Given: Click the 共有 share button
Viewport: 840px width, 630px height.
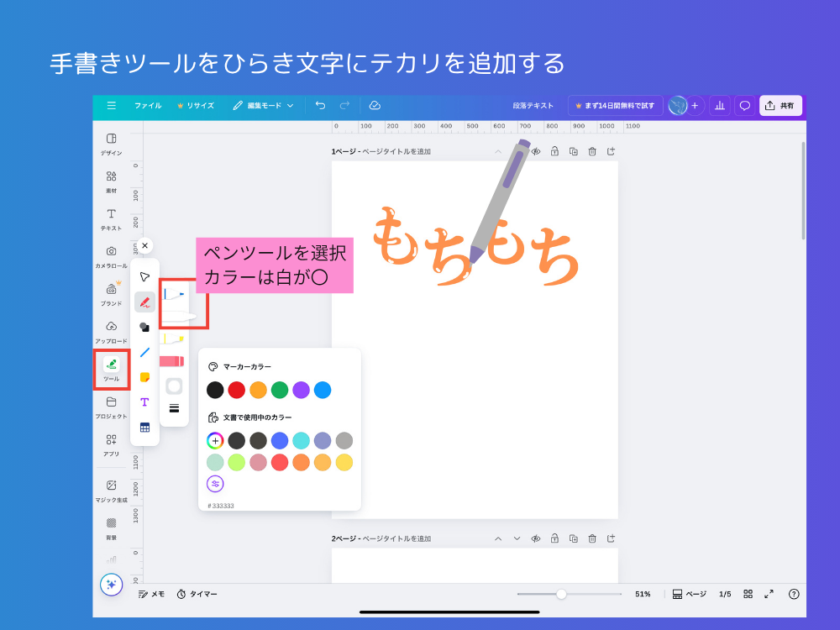Looking at the screenshot, I should pos(780,106).
